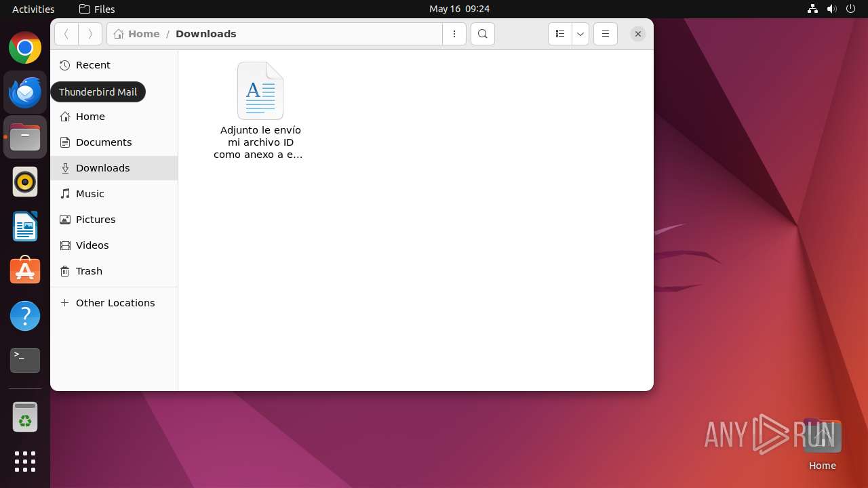Open Music folder in sidebar

click(114, 194)
